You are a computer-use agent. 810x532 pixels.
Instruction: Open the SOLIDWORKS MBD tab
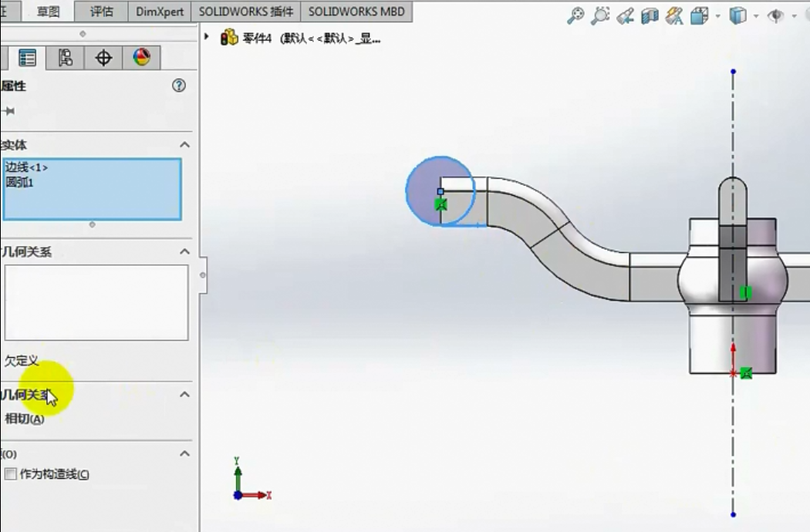click(x=356, y=12)
